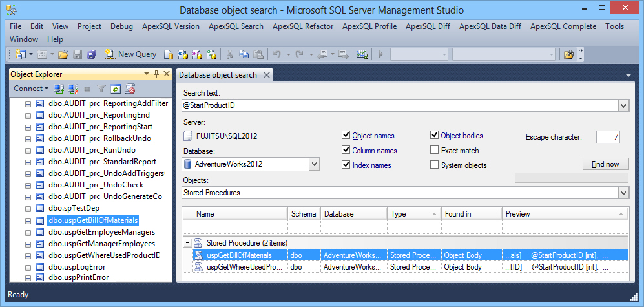Open the active files list dropdown
This screenshot has height=307, width=644.
pos(628,75)
